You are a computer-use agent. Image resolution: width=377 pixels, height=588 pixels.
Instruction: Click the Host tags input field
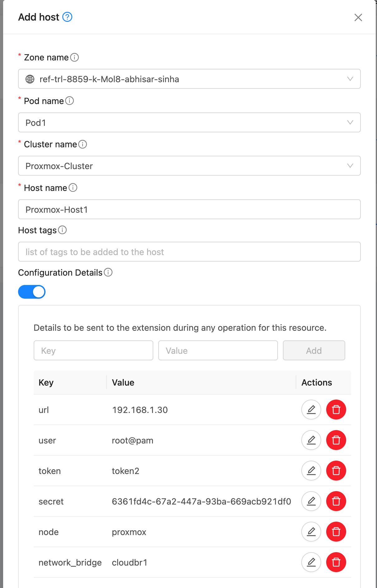(x=189, y=252)
